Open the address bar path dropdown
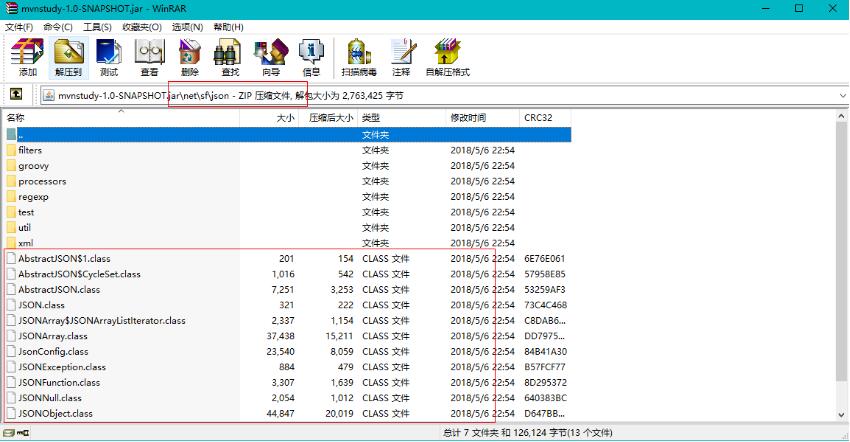 (842, 95)
